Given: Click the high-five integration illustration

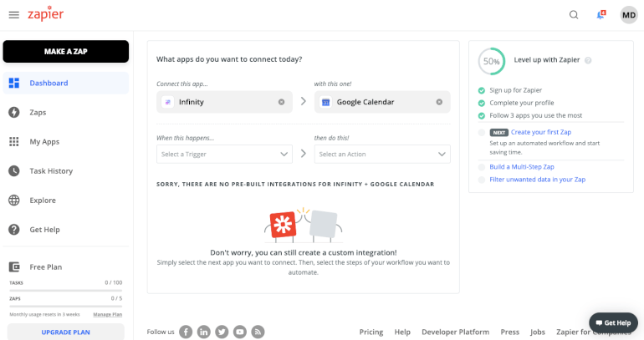Looking at the screenshot, I should click(x=303, y=225).
